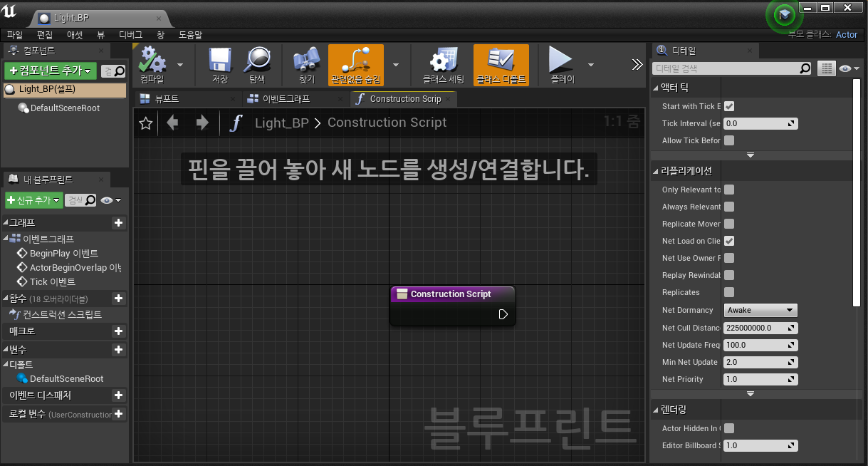Enable Only Relevant to Owner checkbox
Screen dimensions: 868x466
(729, 190)
